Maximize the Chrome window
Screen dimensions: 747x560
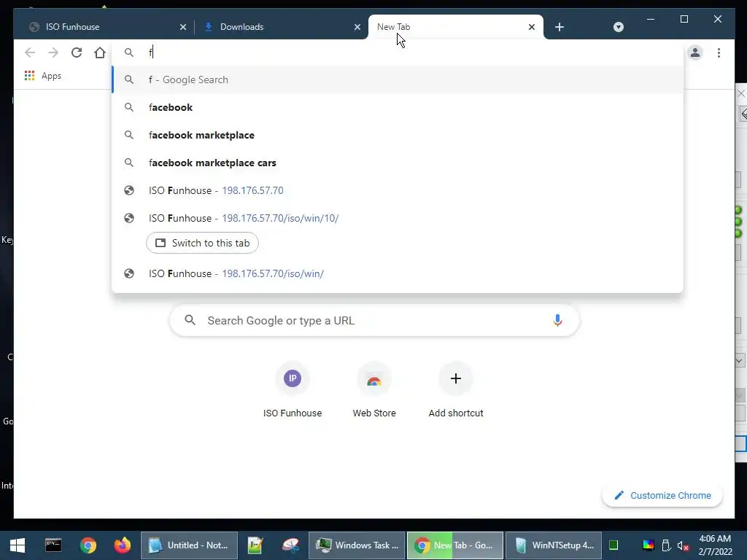[684, 19]
